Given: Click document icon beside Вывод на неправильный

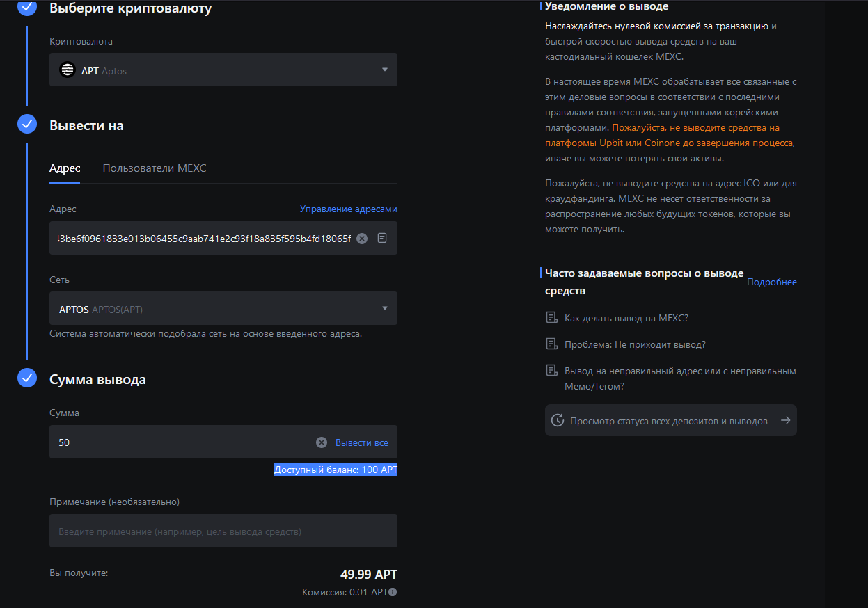Looking at the screenshot, I should [x=551, y=370].
